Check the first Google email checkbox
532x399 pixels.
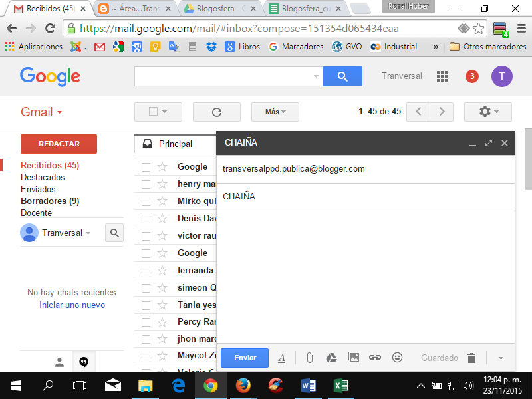click(x=146, y=167)
